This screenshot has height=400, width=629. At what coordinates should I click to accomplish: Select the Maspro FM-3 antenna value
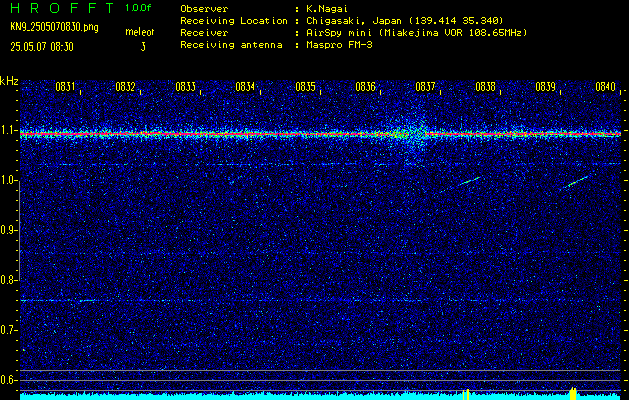pyautogui.click(x=339, y=45)
